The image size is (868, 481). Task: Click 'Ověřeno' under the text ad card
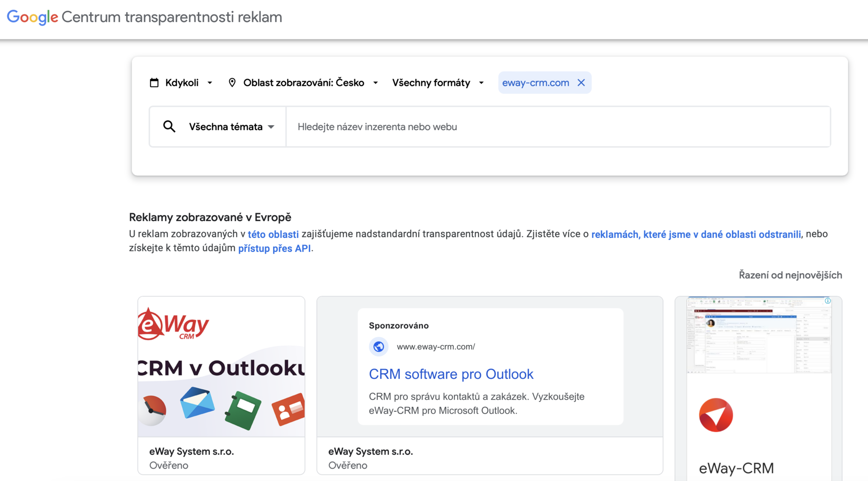[348, 465]
